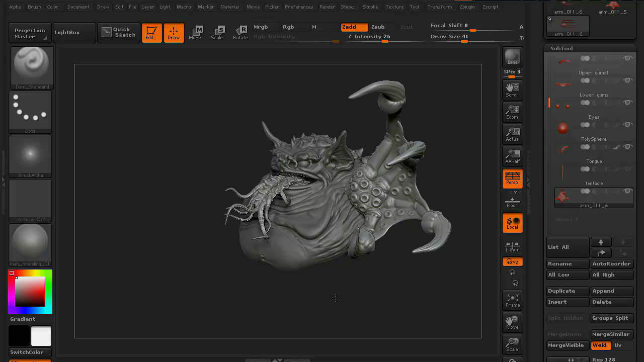Toggle the Weld option
644x362 pixels.
click(601, 345)
